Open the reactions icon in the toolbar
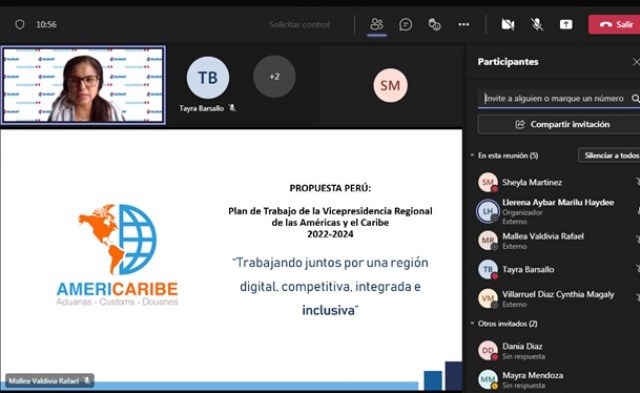The height and width of the screenshot is (393, 640). coord(434,24)
